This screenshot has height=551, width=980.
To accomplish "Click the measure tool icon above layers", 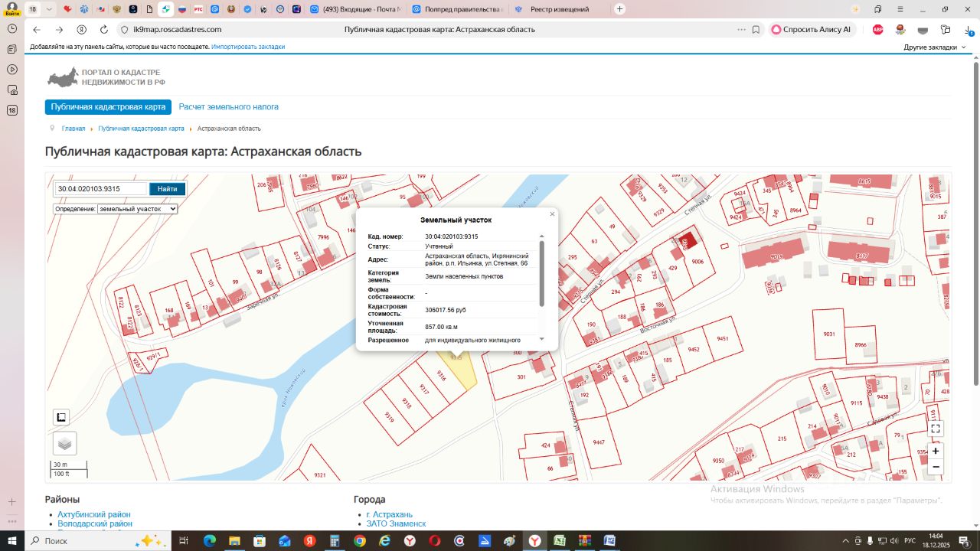I will (x=61, y=417).
